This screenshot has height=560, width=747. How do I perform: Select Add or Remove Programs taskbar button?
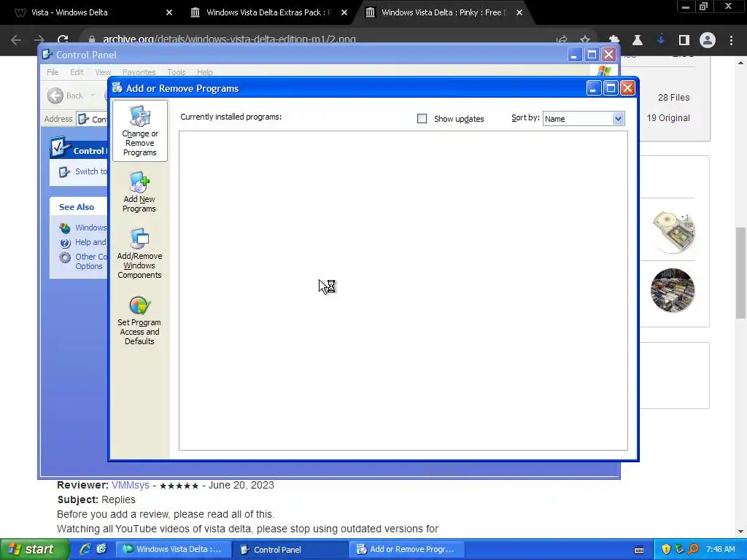point(405,549)
